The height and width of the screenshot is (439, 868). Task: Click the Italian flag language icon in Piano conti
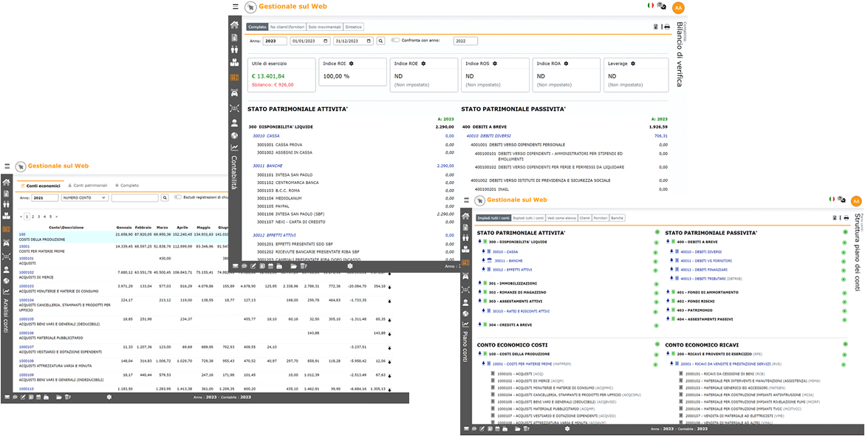pos(832,200)
